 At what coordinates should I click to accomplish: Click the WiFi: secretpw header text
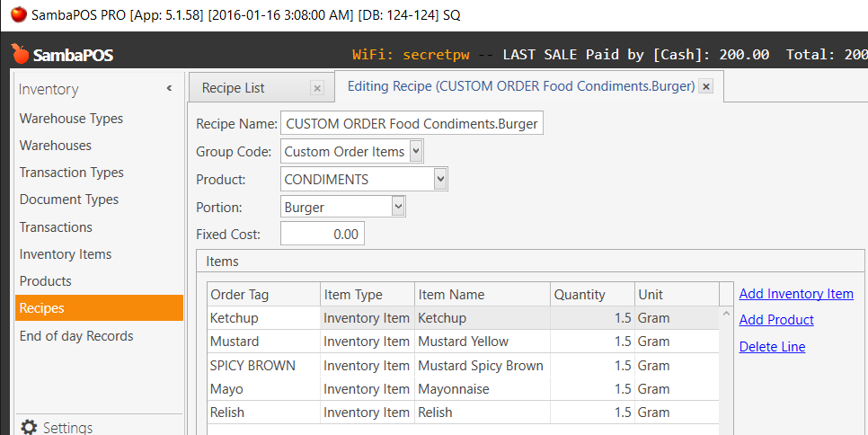click(x=411, y=54)
